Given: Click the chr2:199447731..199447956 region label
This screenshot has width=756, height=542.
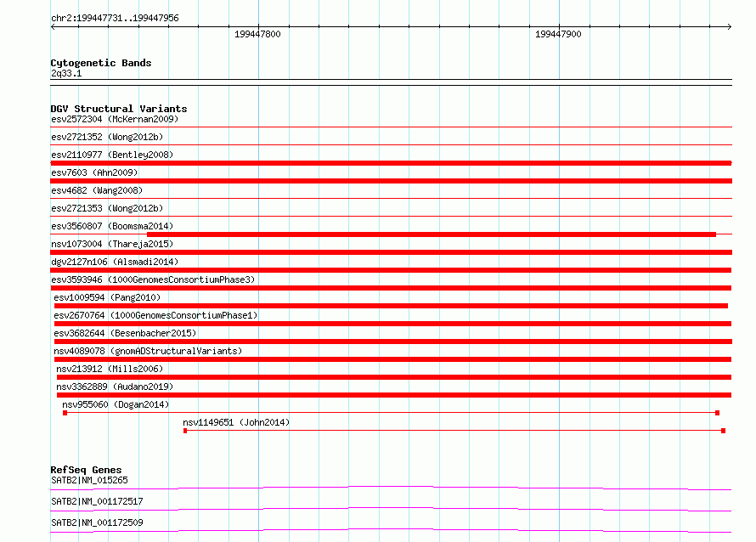Looking at the screenshot, I should [115, 19].
